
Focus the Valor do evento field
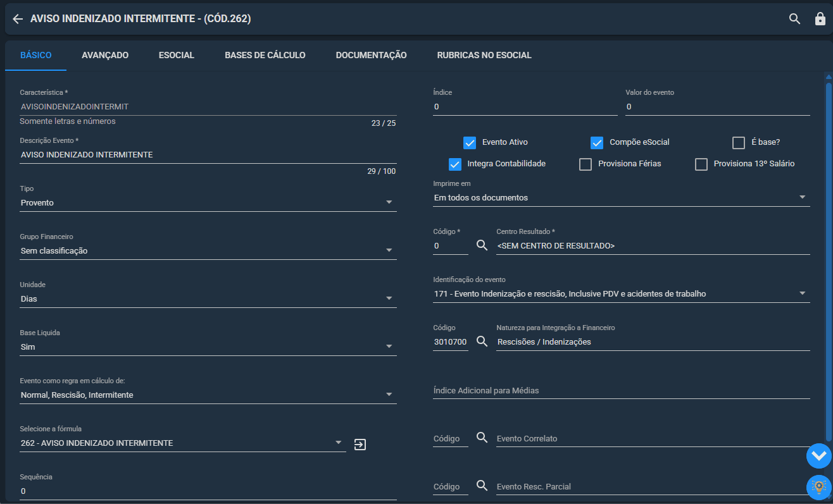point(718,107)
